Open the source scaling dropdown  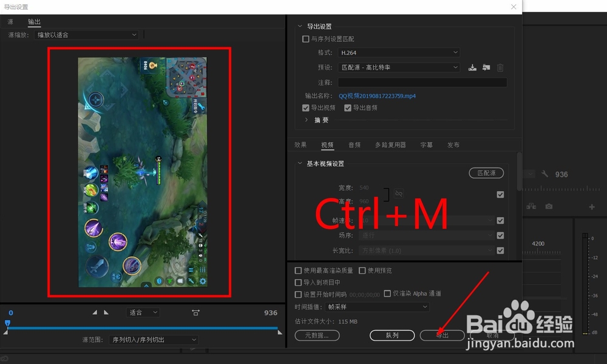[x=86, y=35]
